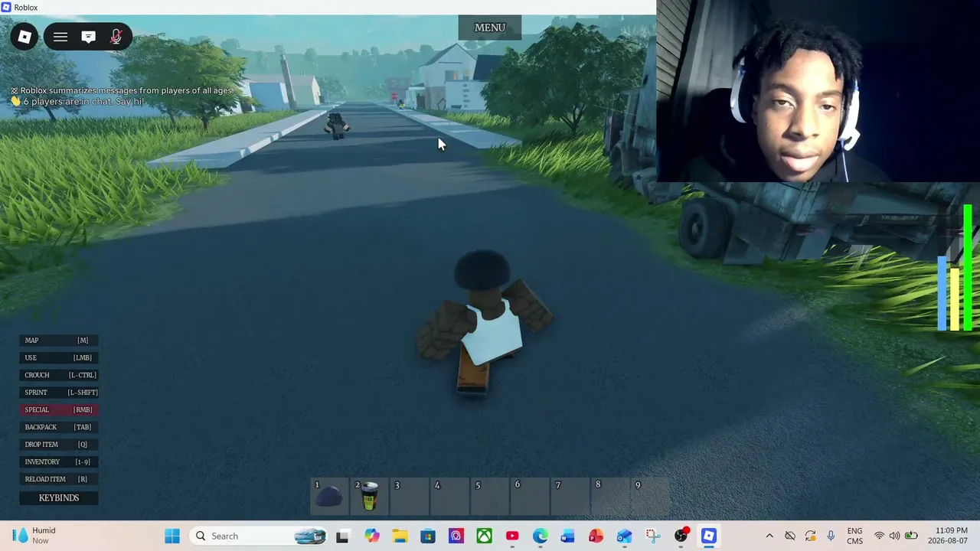Open Microsoft Store from the taskbar
The height and width of the screenshot is (551, 980).
click(428, 536)
